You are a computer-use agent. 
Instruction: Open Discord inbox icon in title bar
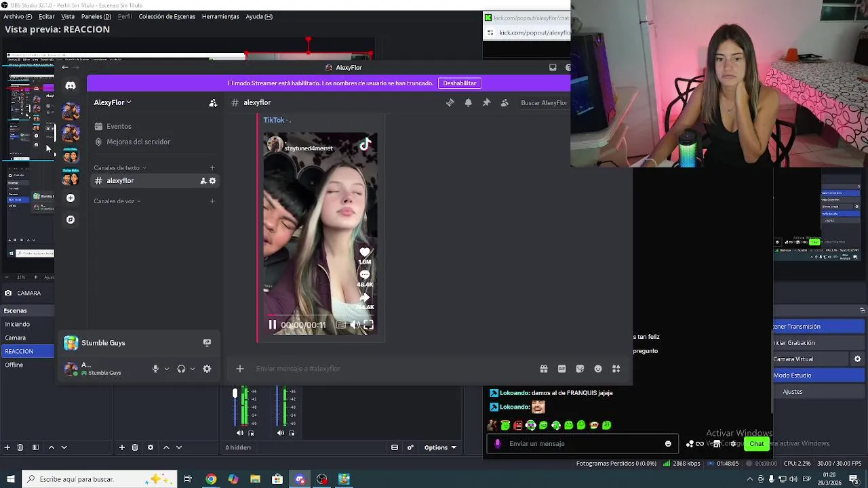tap(553, 67)
